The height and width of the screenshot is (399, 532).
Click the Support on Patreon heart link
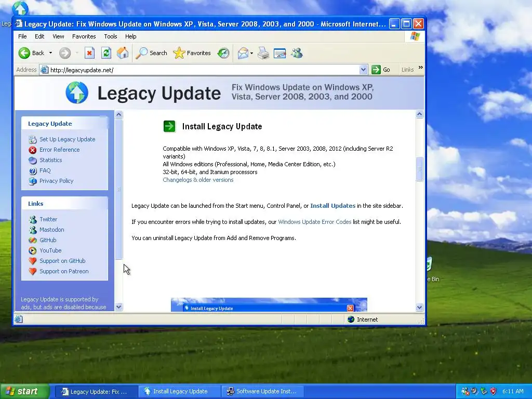tap(64, 271)
